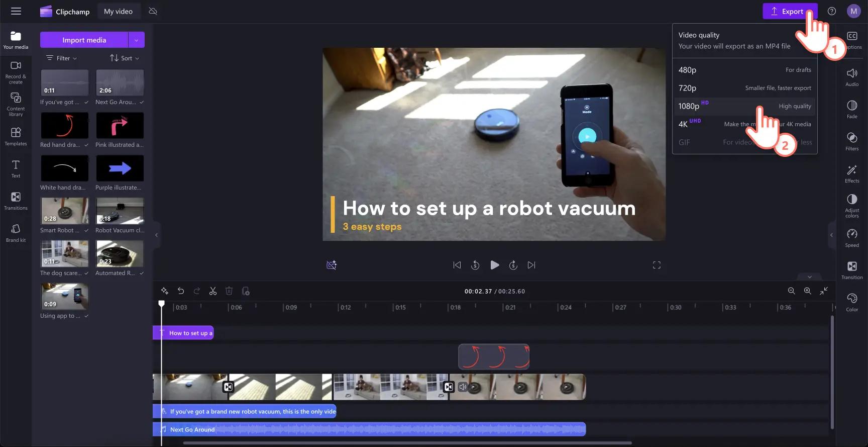This screenshot has width=868, height=447.
Task: Open the help question mark icon
Action: [832, 11]
